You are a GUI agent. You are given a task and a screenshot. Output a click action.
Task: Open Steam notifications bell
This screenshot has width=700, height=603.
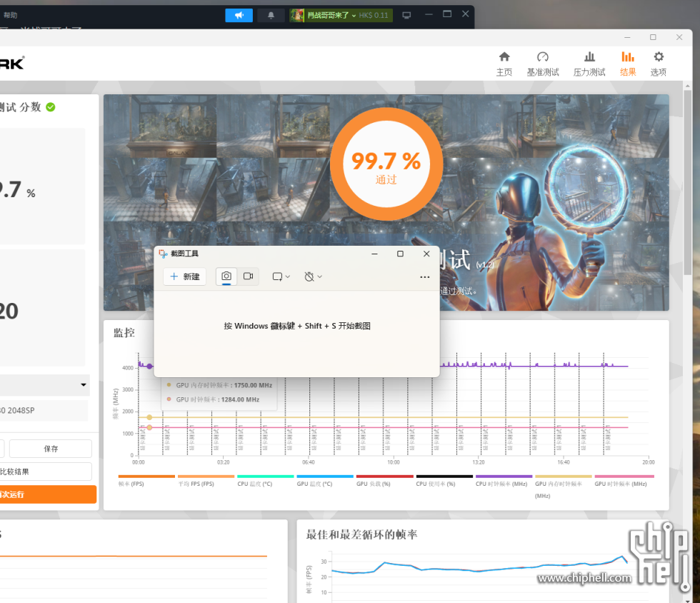(x=271, y=15)
